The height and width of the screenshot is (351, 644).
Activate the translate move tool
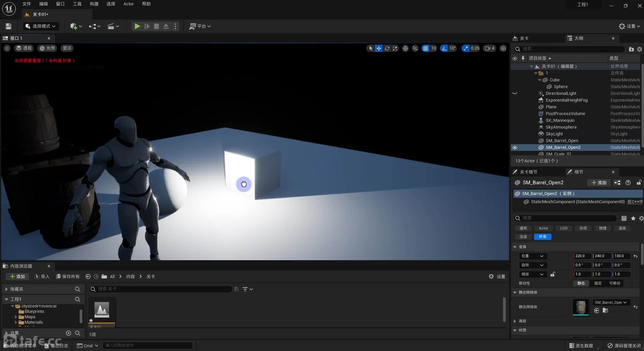(x=379, y=48)
